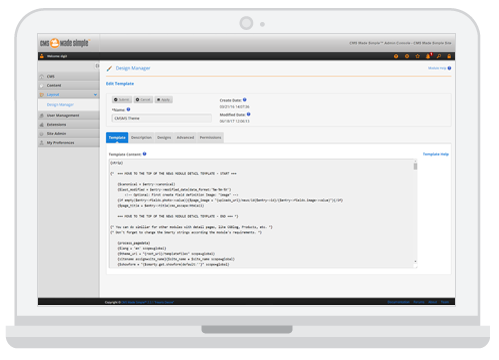Viewport: 499px width, 360px height.
Task: Click the editor scrollbar down arrow
Action: (x=415, y=262)
